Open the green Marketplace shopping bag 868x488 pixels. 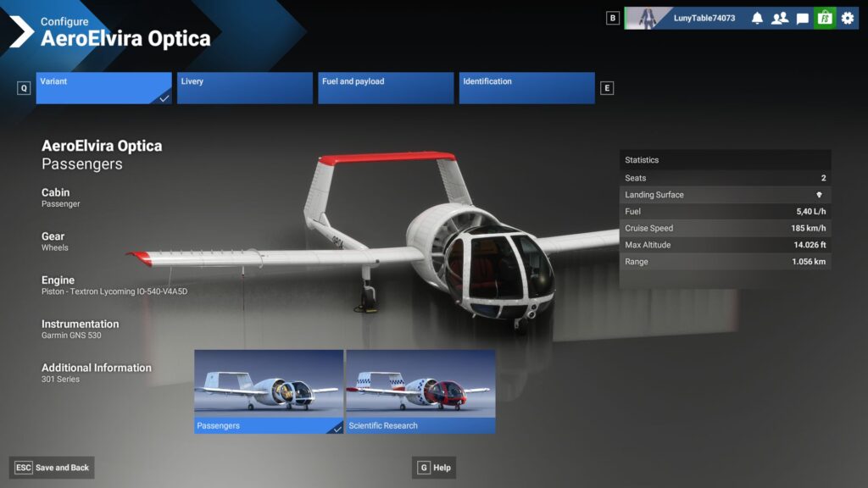[x=824, y=18]
